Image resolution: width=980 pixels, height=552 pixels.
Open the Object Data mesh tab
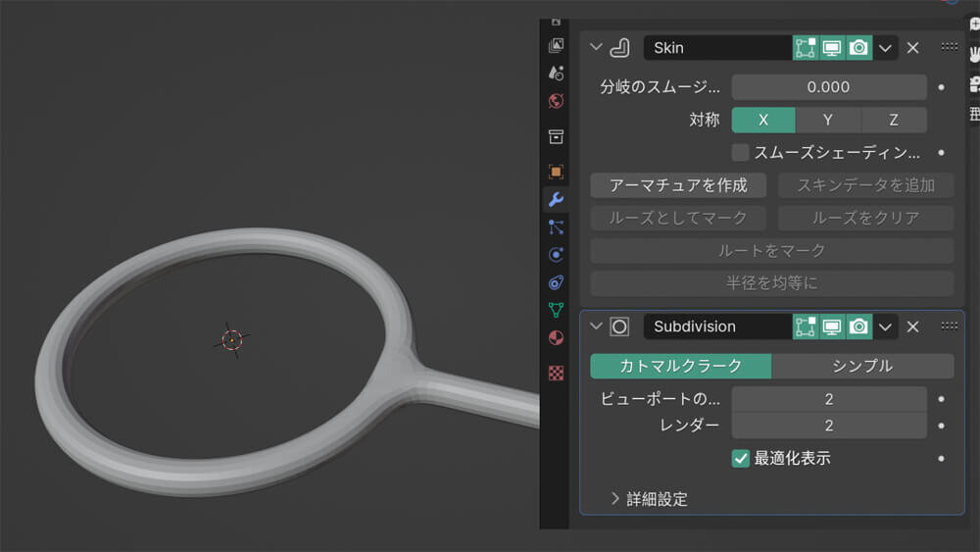tap(556, 310)
